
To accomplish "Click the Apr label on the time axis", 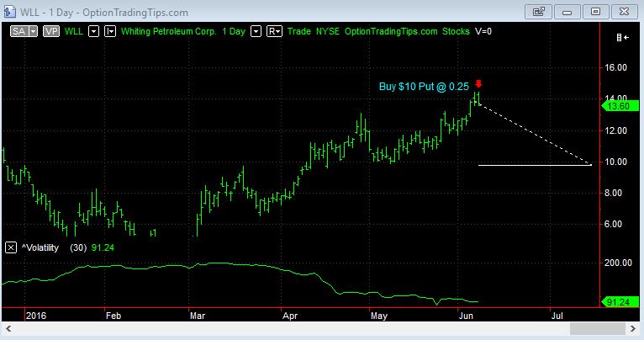I will (290, 316).
